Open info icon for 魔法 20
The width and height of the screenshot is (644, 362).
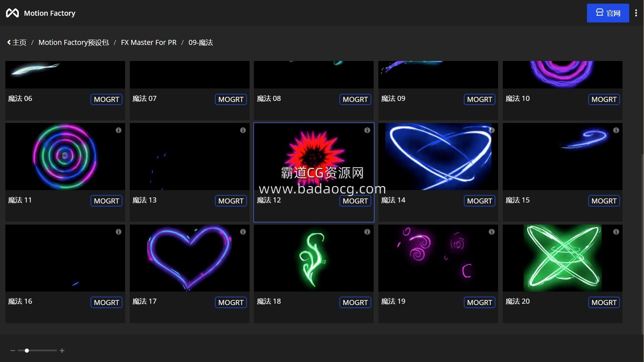click(x=616, y=232)
